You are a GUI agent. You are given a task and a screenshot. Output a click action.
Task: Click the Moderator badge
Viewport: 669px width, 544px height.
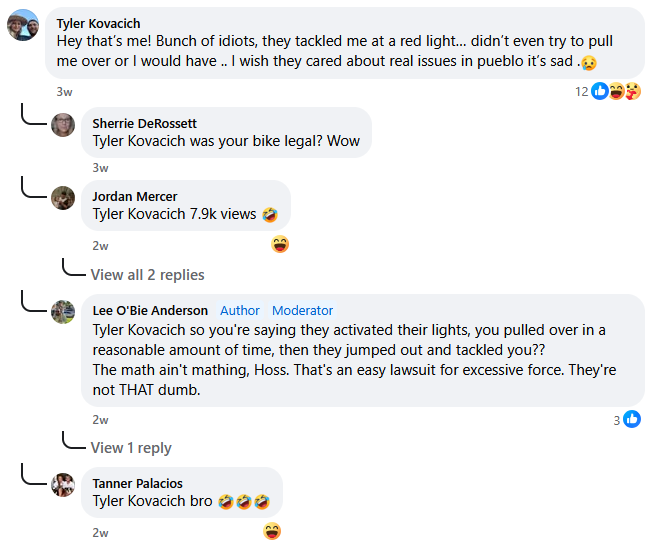(x=302, y=310)
